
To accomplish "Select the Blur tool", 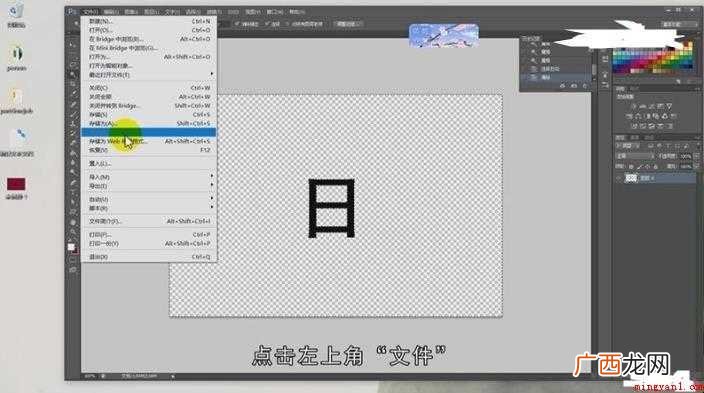I will pyautogui.click(x=73, y=162).
